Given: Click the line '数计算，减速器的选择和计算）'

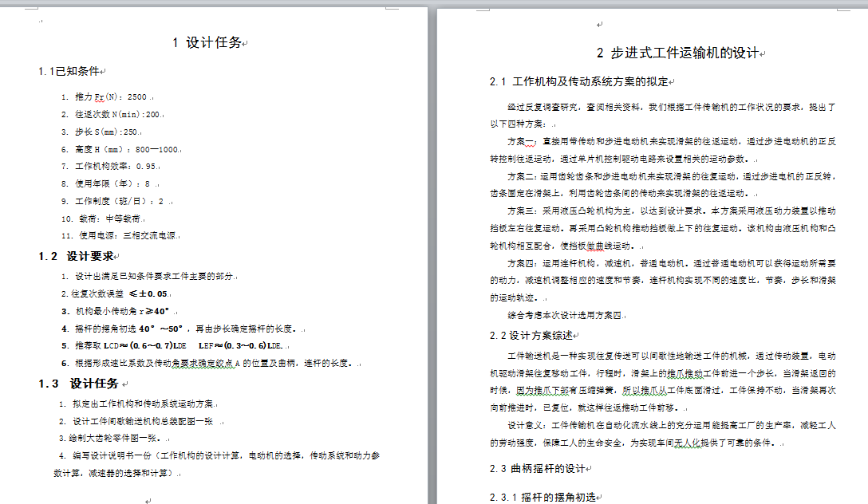Looking at the screenshot, I should pos(113,473).
